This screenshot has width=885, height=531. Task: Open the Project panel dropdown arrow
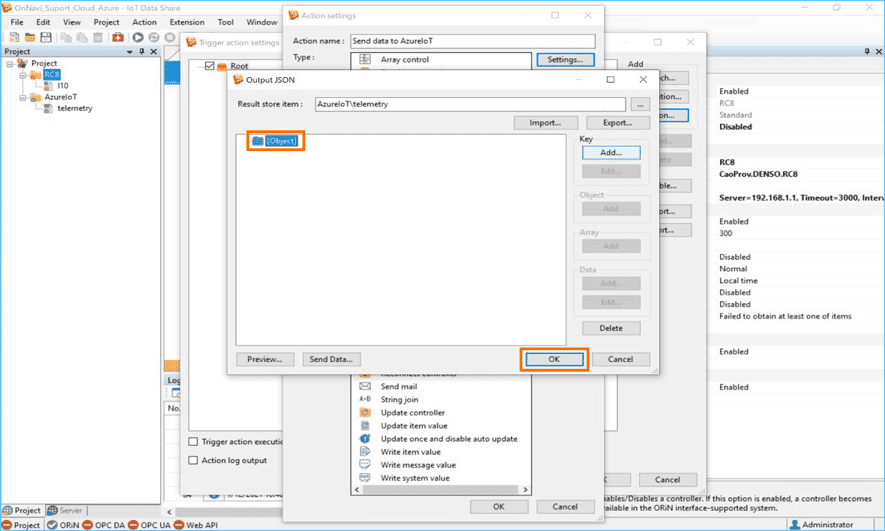point(130,52)
